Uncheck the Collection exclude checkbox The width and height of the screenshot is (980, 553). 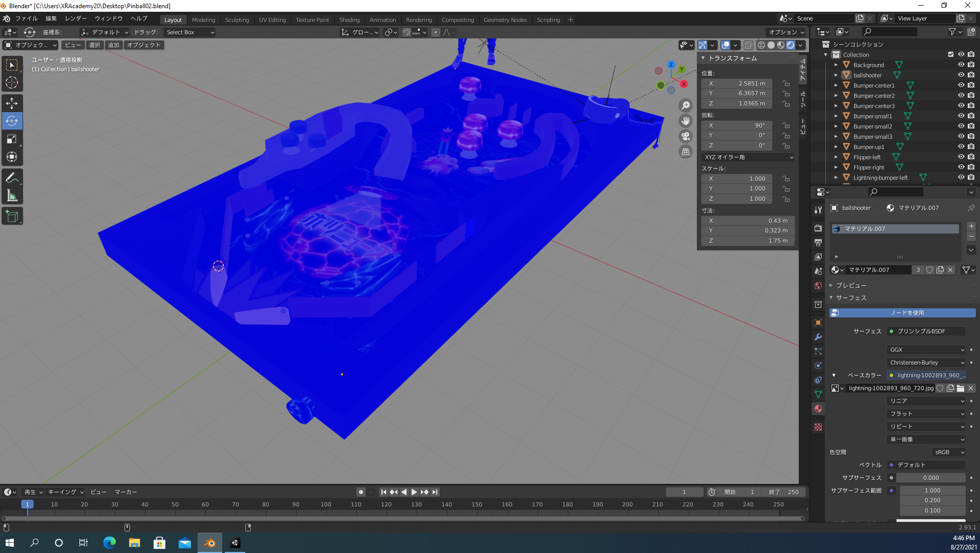point(951,54)
